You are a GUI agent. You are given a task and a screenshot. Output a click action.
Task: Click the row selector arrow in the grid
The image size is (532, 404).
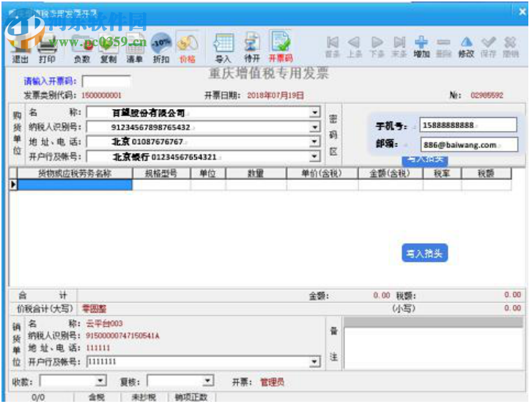click(x=13, y=184)
